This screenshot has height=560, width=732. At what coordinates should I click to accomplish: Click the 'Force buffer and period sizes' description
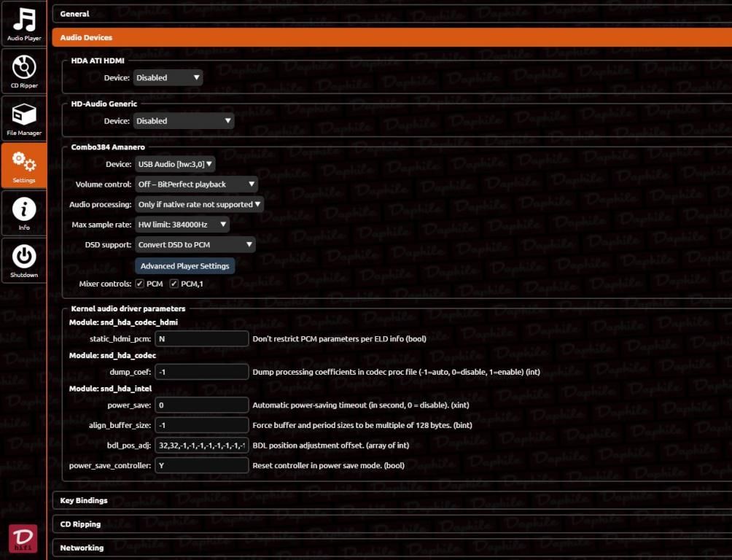coord(362,426)
